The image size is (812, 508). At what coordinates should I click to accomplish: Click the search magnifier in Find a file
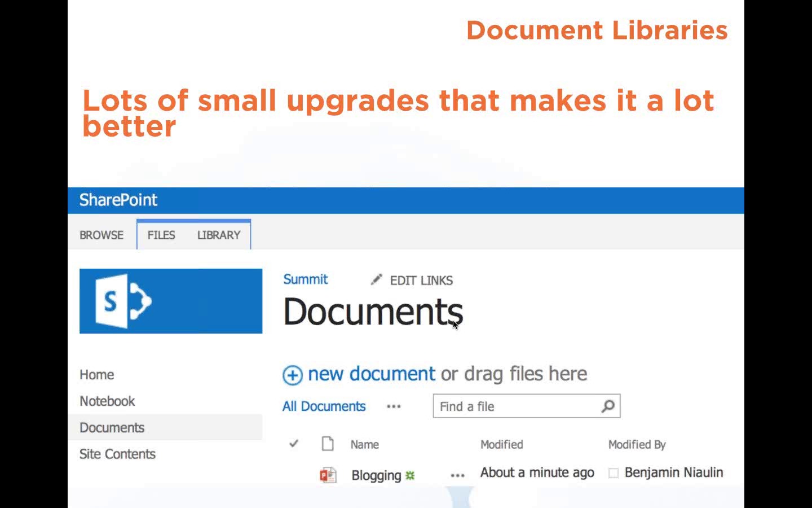click(608, 406)
